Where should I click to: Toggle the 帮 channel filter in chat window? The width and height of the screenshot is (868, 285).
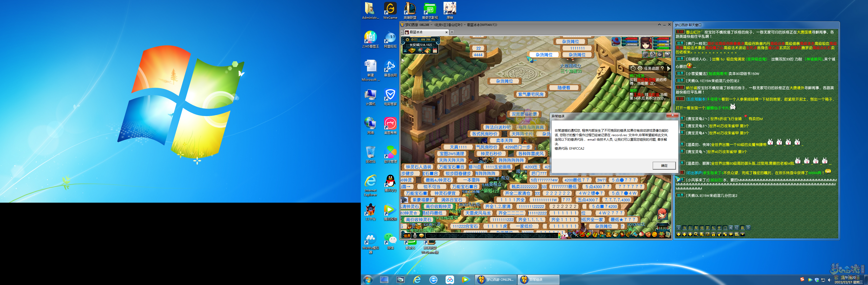pyautogui.click(x=696, y=228)
